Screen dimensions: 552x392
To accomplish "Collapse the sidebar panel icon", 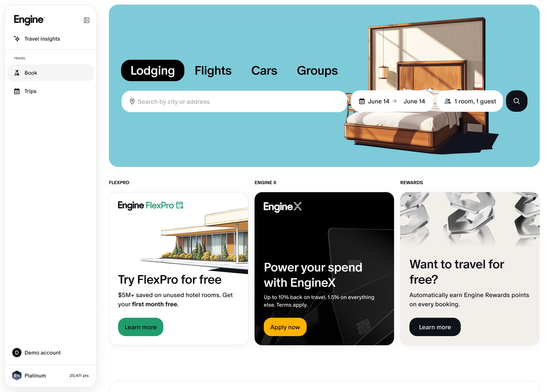I will (86, 20).
